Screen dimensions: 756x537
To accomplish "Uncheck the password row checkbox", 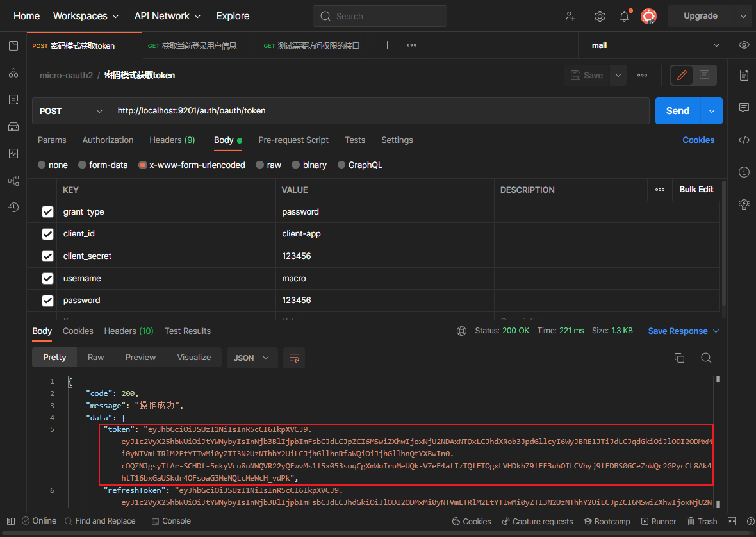I will click(x=48, y=301).
